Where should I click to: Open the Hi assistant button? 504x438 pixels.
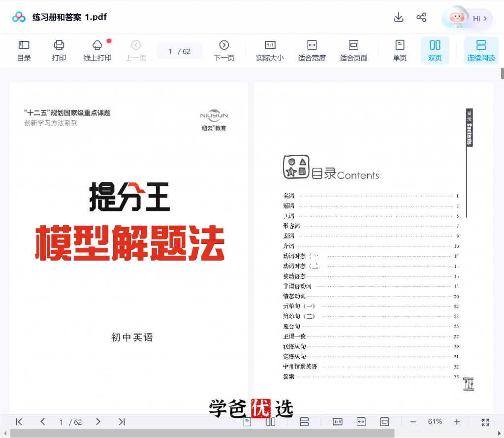pos(467,18)
